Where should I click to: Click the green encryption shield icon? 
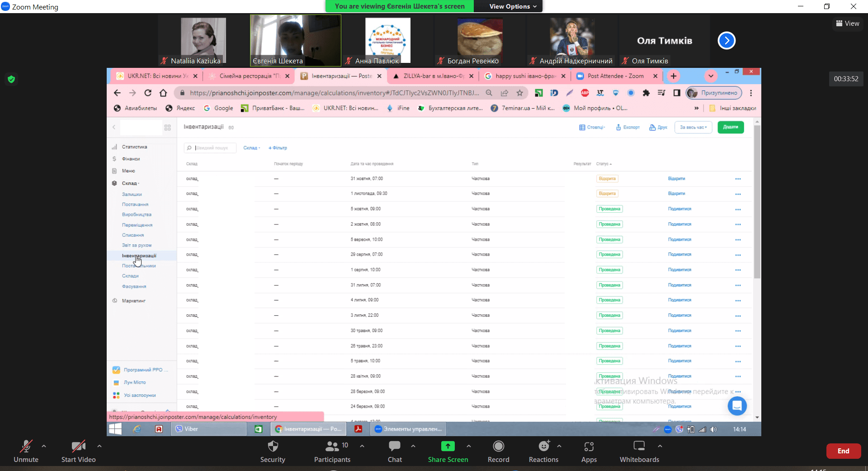point(11,79)
